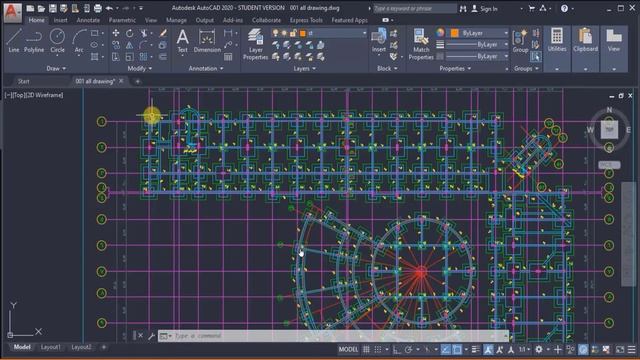Screen dimensions: 640x360
Task: Click the Move tool in Modify panel
Action: (116, 33)
